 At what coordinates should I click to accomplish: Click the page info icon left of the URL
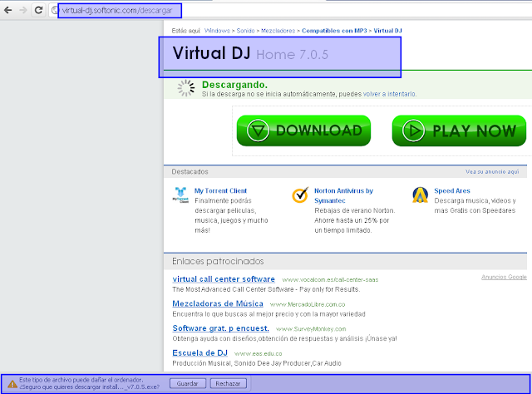pyautogui.click(x=54, y=11)
